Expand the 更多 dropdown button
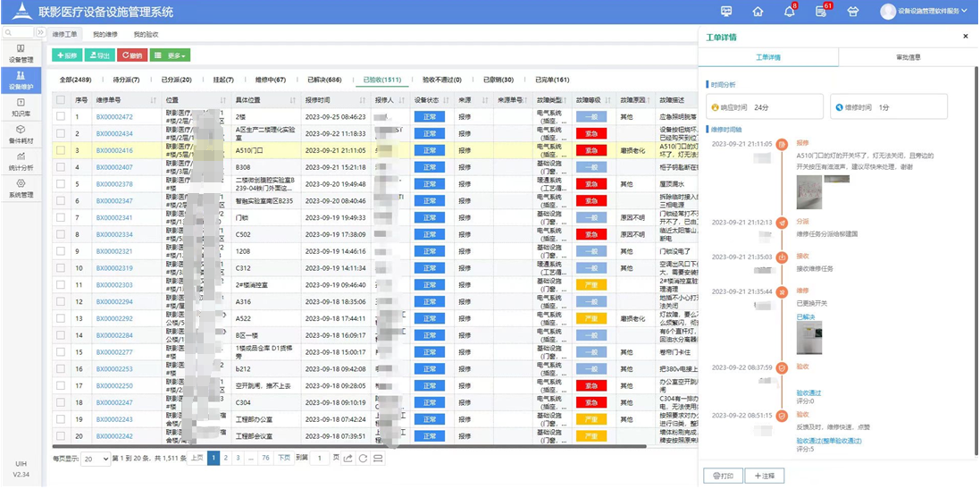This screenshot has width=980, height=489. (x=170, y=55)
